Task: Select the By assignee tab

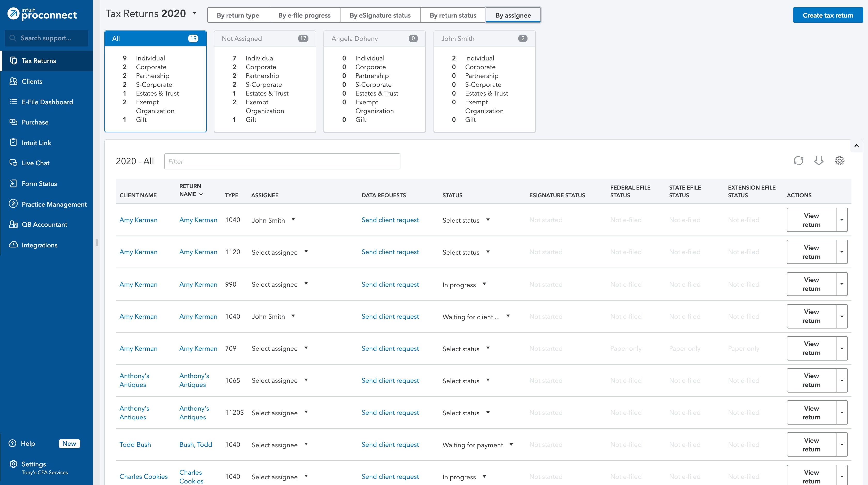Action: (513, 15)
